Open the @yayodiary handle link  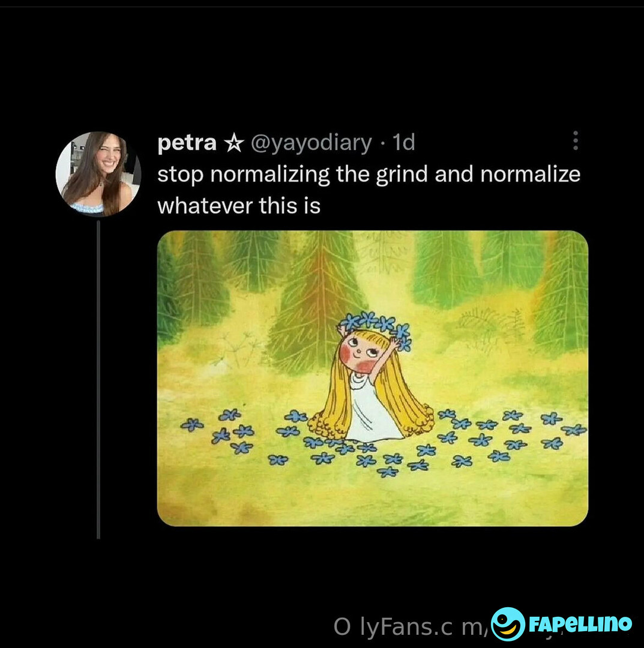(310, 143)
